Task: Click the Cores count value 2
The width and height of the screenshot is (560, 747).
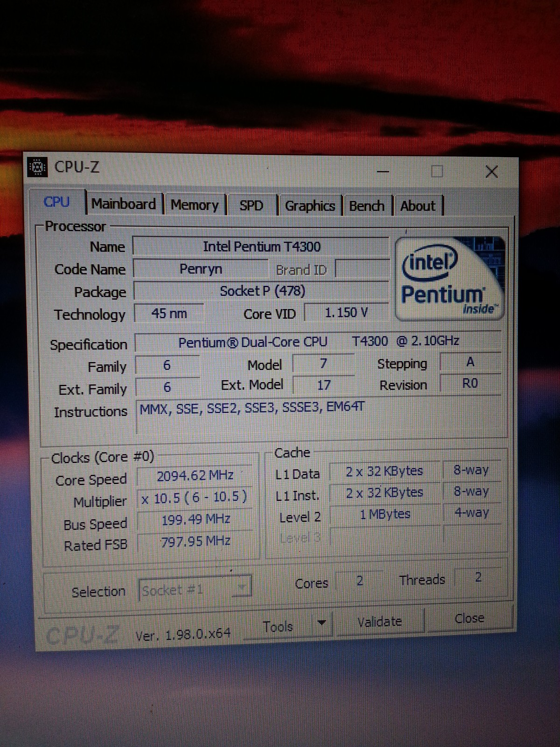Action: point(360,581)
